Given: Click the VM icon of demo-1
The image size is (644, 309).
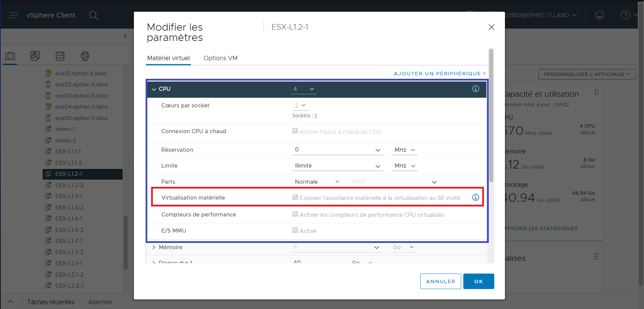Looking at the screenshot, I should 49,129.
